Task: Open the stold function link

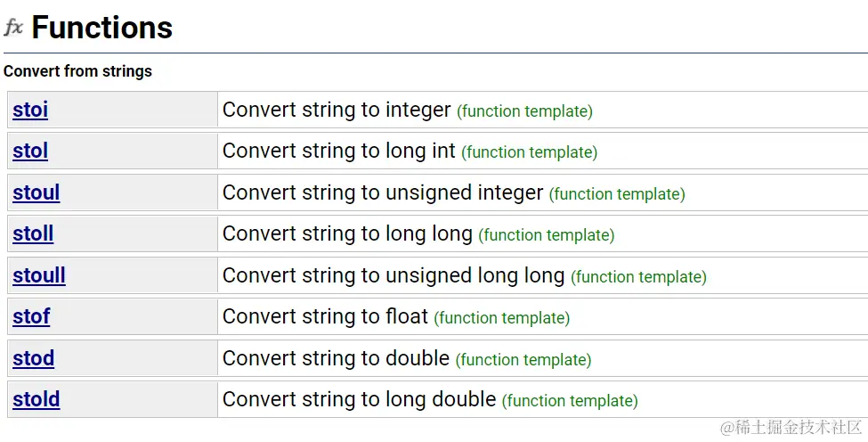Action: click(x=37, y=399)
